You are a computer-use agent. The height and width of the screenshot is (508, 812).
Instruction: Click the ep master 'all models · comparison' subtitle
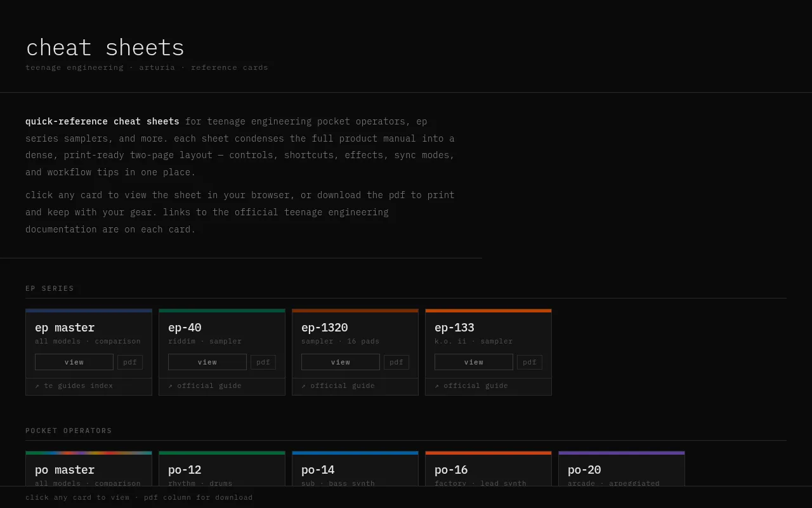(x=88, y=342)
